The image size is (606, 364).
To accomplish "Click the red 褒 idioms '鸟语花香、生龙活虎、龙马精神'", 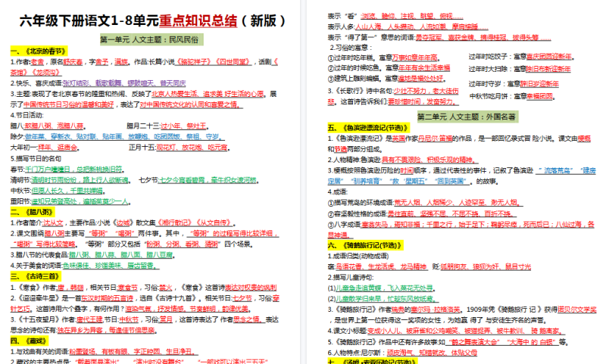I will coord(381,266).
